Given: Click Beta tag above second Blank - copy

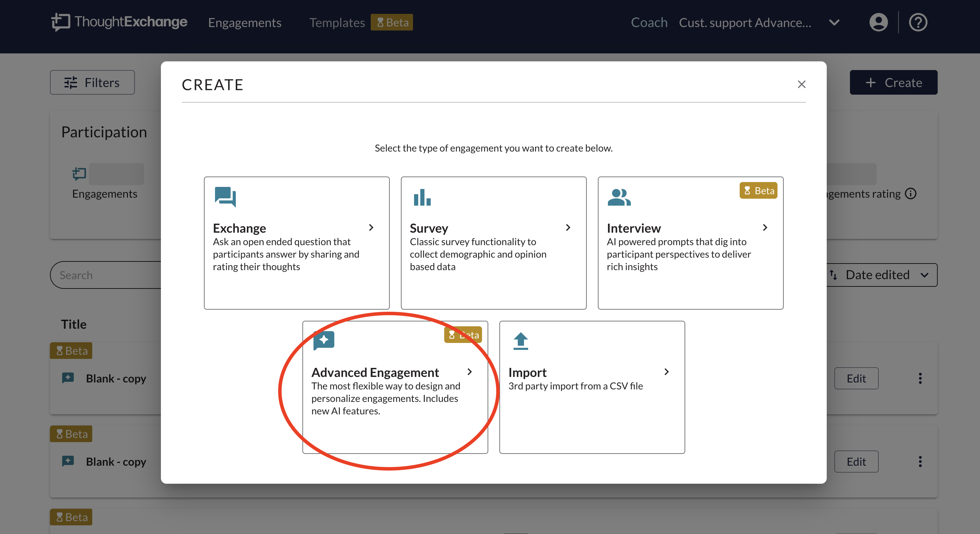Looking at the screenshot, I should pos(71,434).
